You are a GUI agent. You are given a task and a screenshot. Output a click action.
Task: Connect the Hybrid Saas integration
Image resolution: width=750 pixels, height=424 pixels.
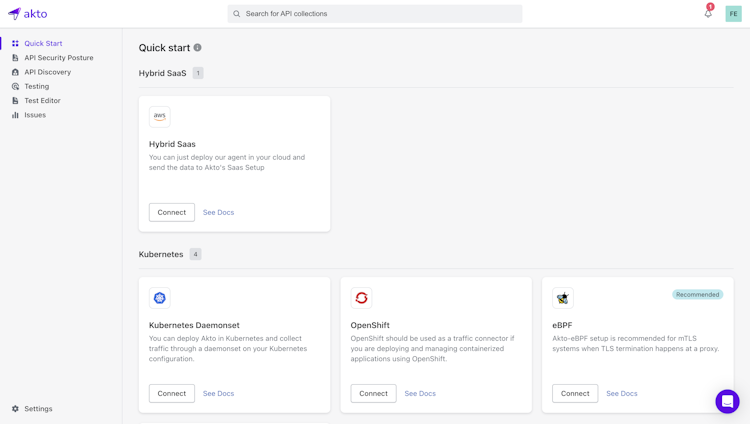click(x=172, y=212)
